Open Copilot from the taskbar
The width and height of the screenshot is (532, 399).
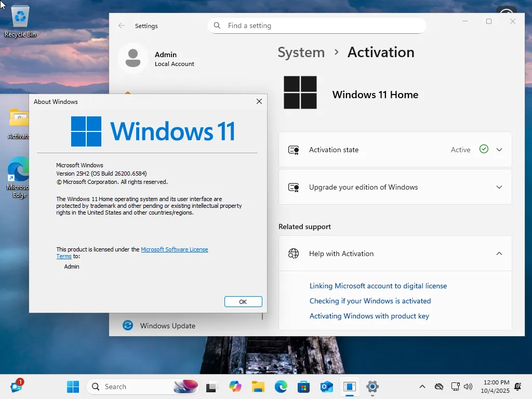tap(235, 387)
